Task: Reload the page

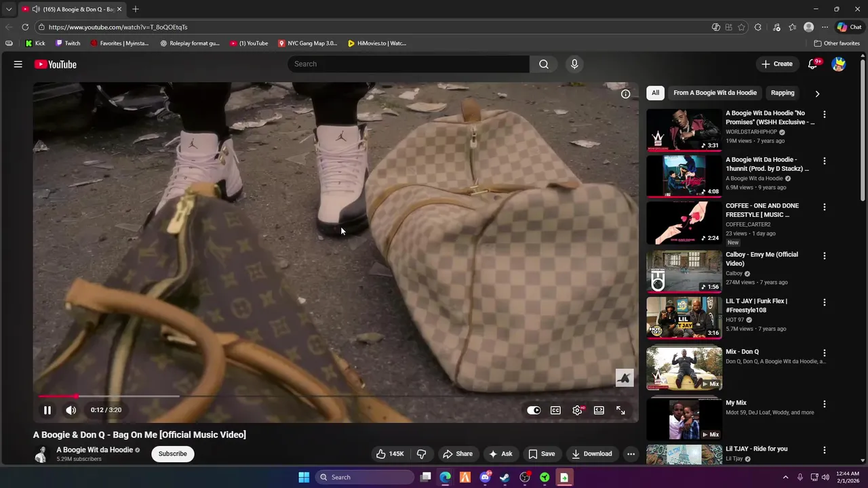Action: pos(25,27)
